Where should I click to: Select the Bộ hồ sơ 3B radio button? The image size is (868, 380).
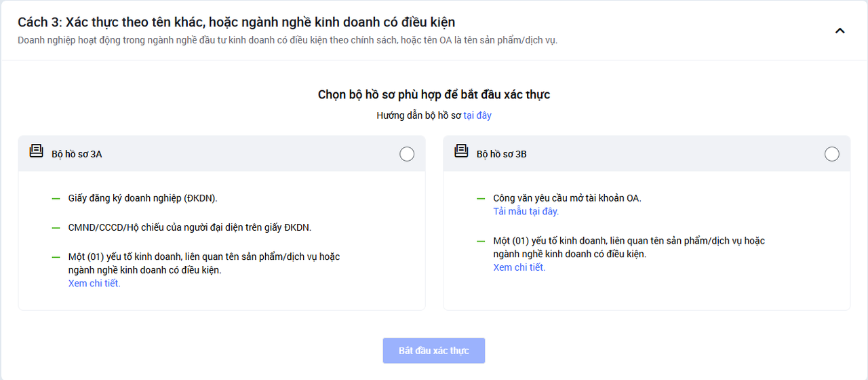coord(831,154)
